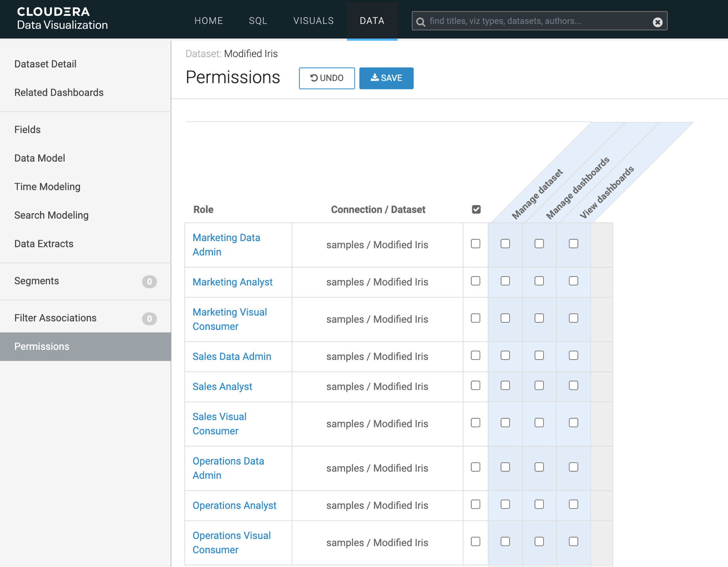Clear the search box with X icon
Screen dimensions: 728x567
click(657, 22)
